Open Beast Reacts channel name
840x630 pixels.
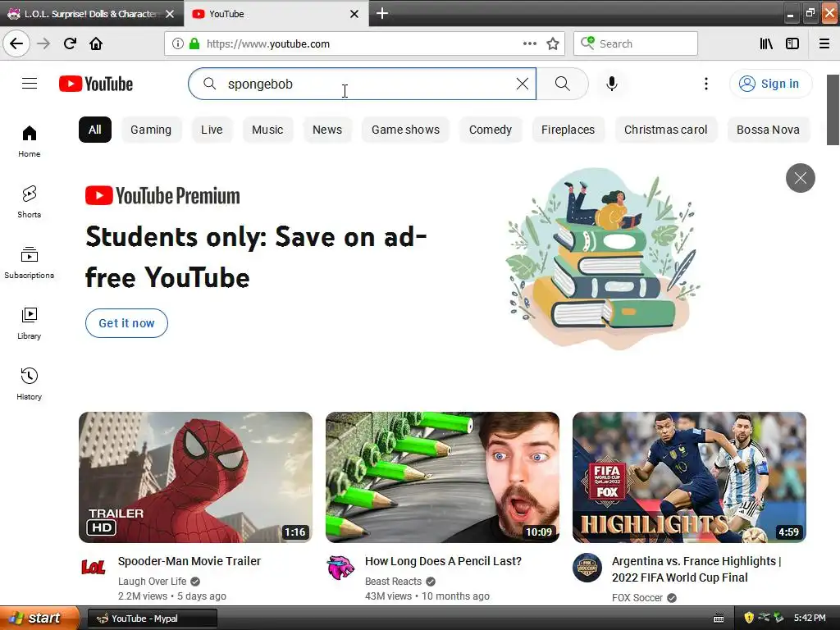(393, 582)
